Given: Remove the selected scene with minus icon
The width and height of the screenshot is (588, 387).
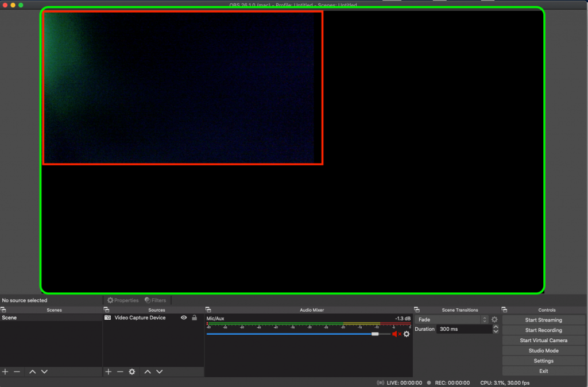Looking at the screenshot, I should pyautogui.click(x=17, y=372).
